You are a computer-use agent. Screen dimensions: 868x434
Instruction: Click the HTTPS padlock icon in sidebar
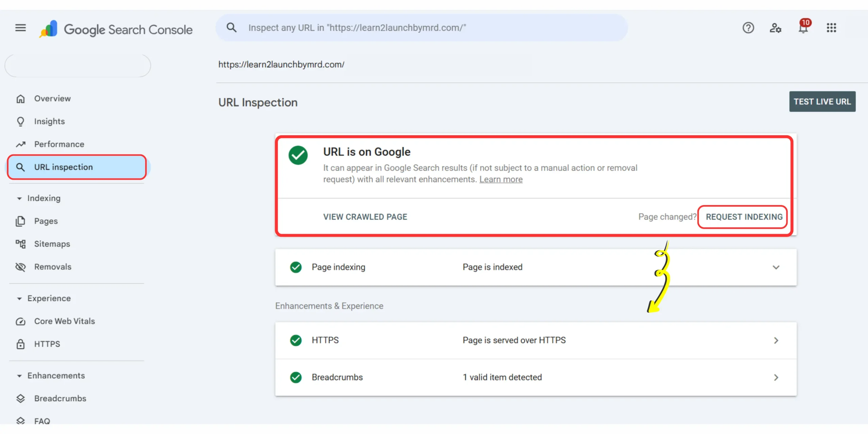[x=21, y=344]
